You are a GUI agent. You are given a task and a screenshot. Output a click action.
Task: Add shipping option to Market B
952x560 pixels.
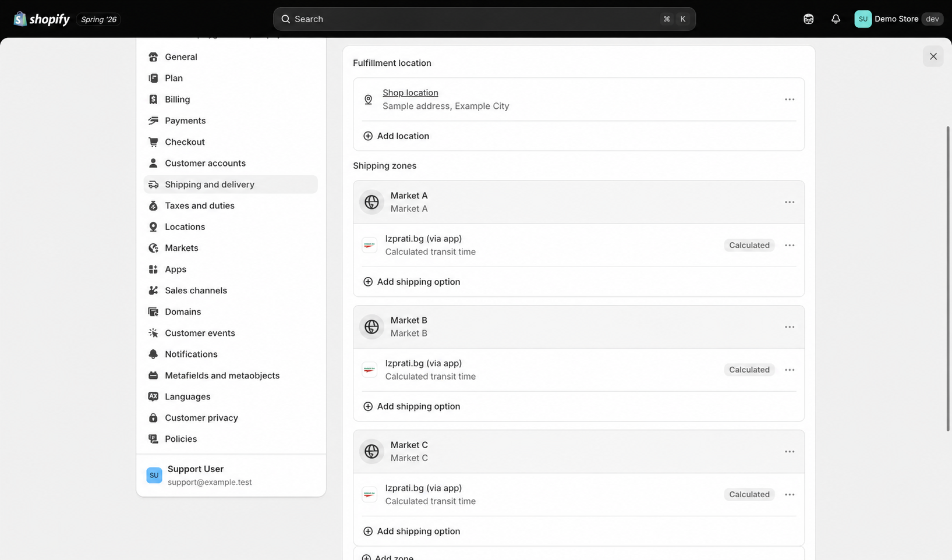coord(412,406)
